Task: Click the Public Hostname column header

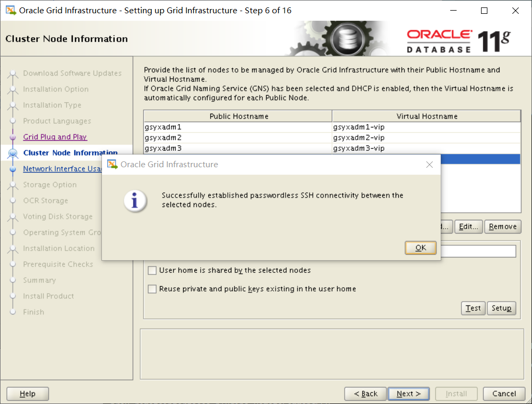Action: click(238, 116)
